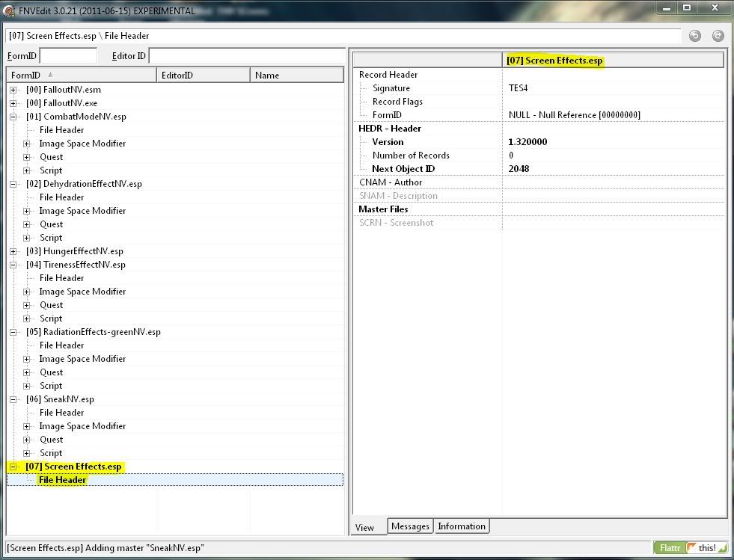734x560 pixels.
Task: Click the record path bar at top
Action: 343,36
